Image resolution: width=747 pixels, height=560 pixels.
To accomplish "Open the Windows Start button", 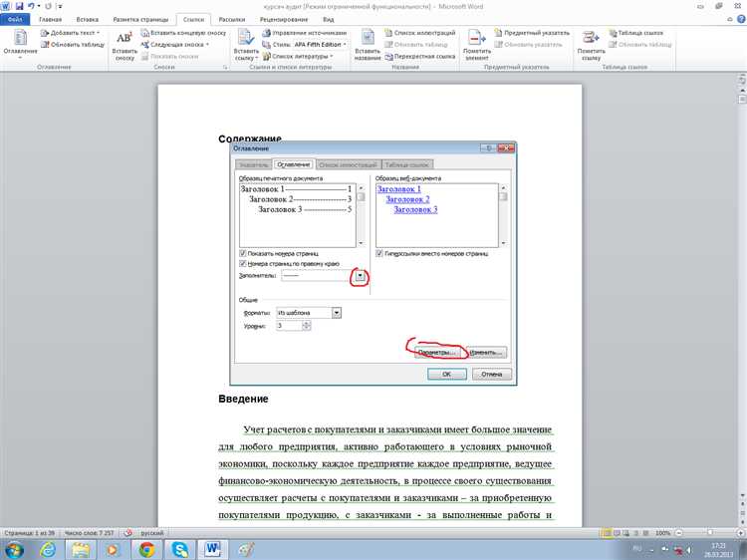I will point(13,550).
